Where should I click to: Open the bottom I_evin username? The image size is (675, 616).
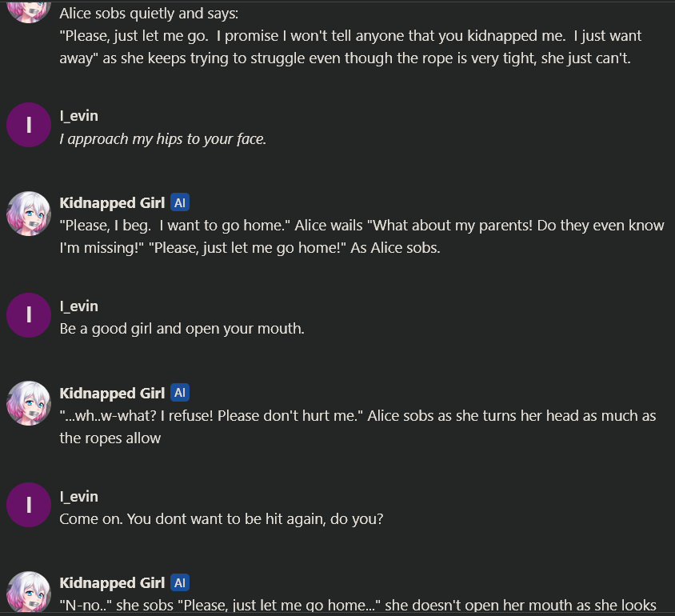78,497
